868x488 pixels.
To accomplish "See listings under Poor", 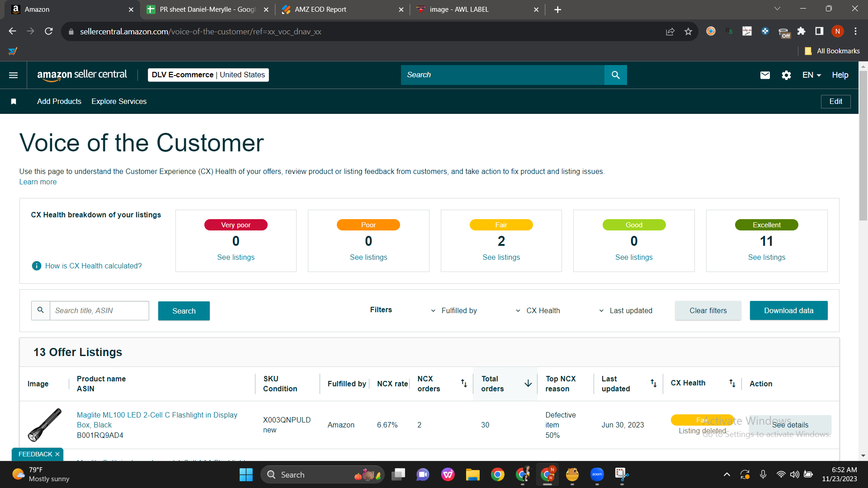I will [x=368, y=257].
